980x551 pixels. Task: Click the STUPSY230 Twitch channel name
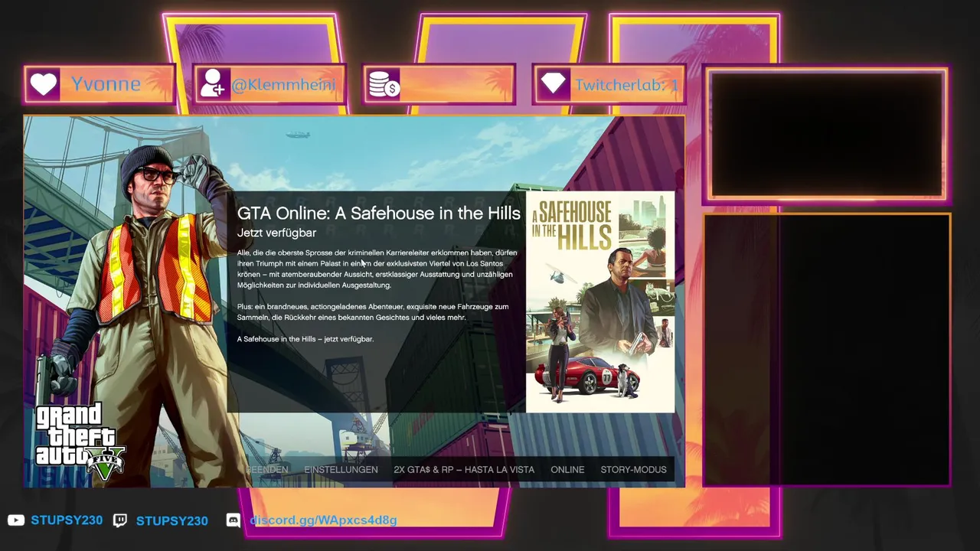pyautogui.click(x=171, y=521)
